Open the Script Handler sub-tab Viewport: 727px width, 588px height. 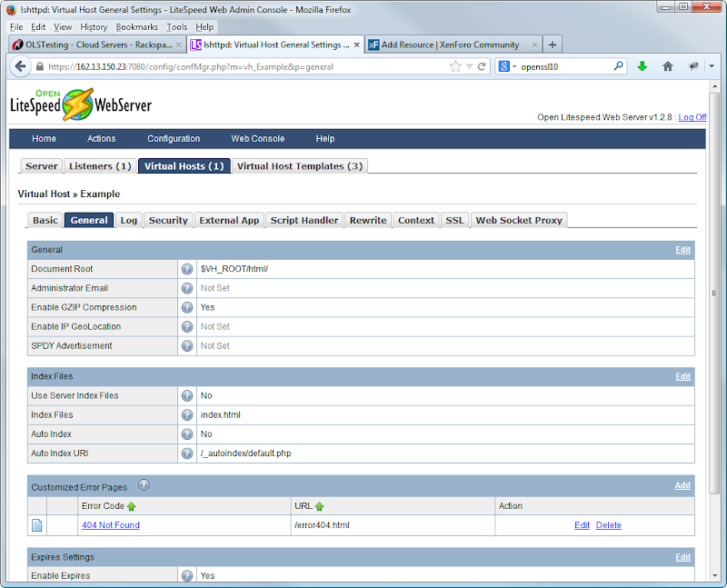coord(304,220)
